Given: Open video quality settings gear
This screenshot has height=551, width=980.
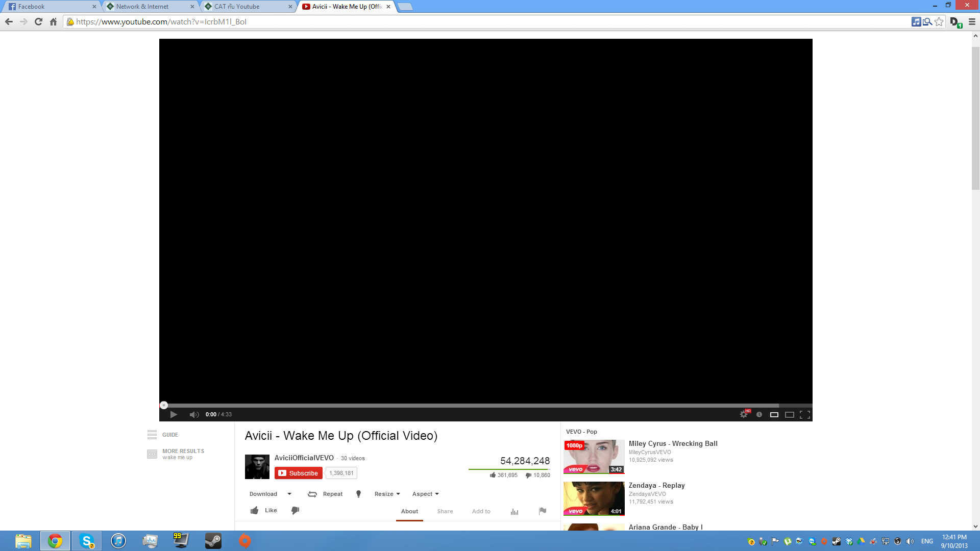Looking at the screenshot, I should (744, 414).
